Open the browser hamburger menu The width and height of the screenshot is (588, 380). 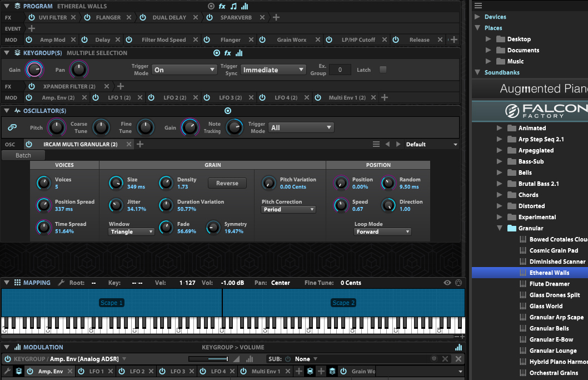[x=478, y=6]
